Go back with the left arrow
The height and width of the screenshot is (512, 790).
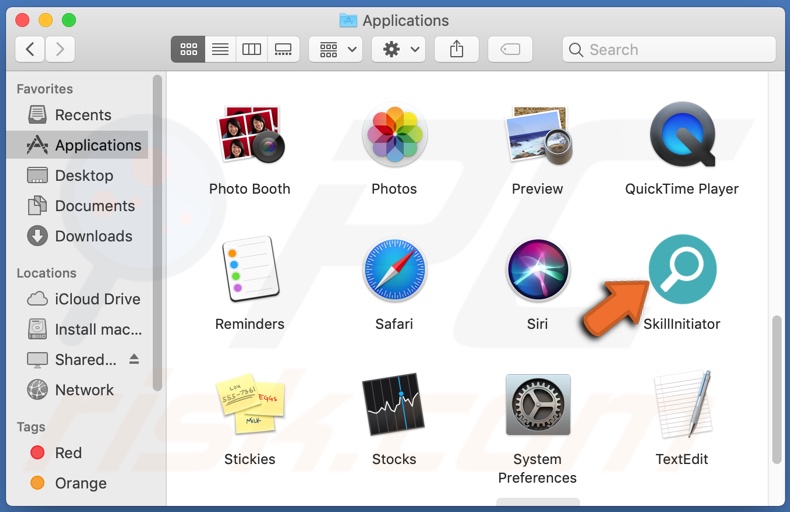point(30,49)
